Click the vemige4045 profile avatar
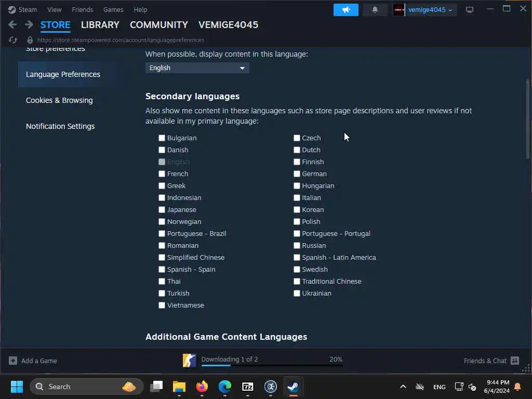Viewport: 532px width, 399px height. 398,10
